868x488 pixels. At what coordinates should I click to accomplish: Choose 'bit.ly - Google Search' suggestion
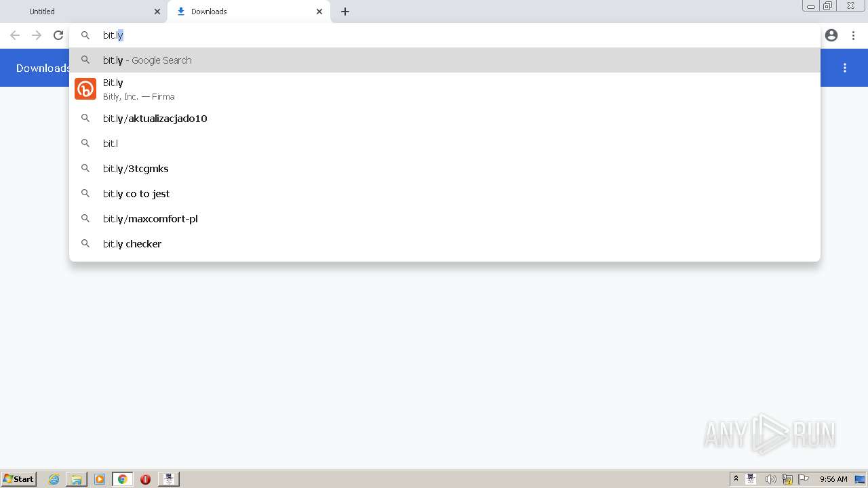pyautogui.click(x=445, y=60)
